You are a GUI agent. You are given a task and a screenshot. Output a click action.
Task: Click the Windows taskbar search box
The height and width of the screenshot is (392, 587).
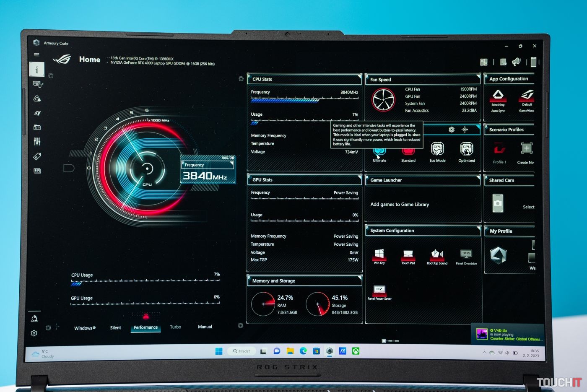(x=242, y=351)
